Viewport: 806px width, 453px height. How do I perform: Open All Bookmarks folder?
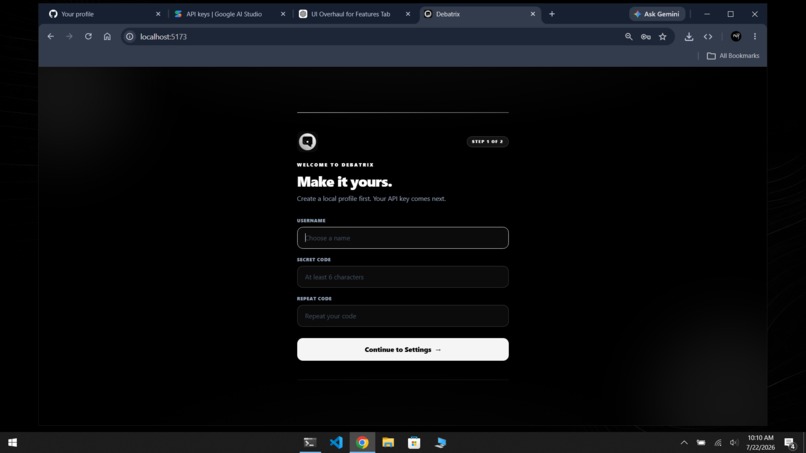pyautogui.click(x=733, y=56)
